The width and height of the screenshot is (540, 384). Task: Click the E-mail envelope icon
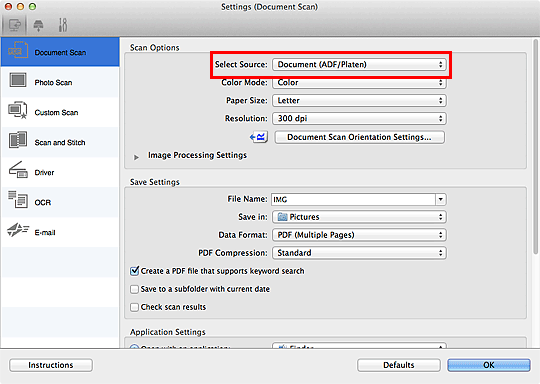[18, 230]
